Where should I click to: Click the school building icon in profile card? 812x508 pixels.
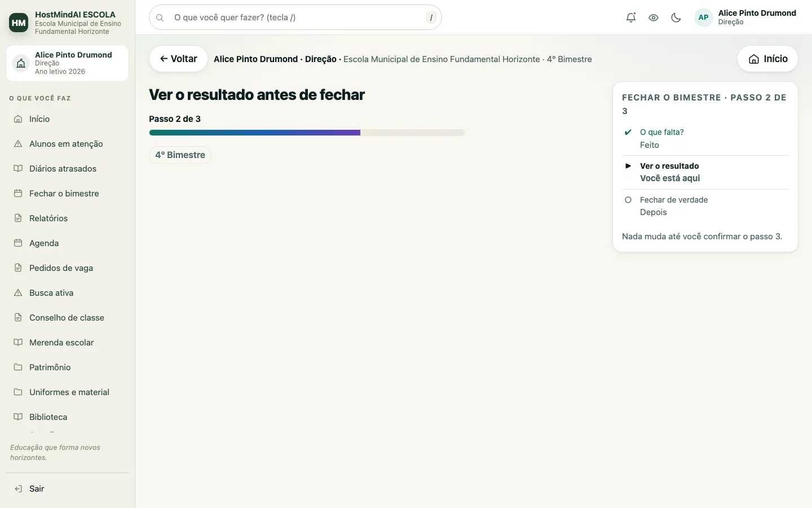click(21, 63)
